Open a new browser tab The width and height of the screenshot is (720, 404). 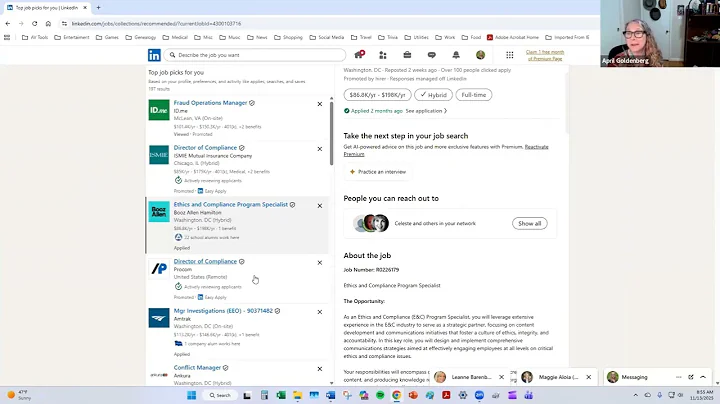tap(98, 8)
